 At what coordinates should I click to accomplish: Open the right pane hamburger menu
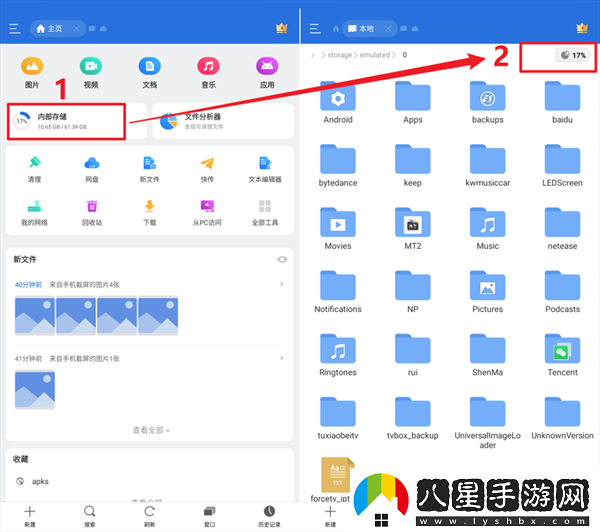[x=315, y=29]
